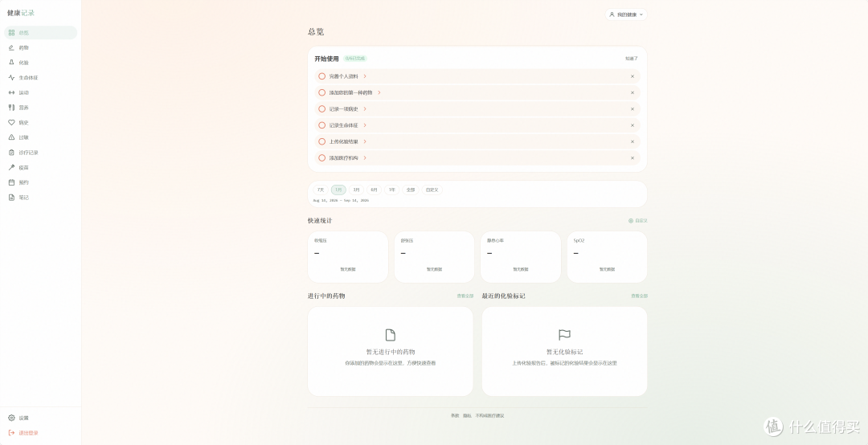868x445 pixels.
Task: Expand the chevron next to 完善个人资料
Action: click(x=365, y=76)
